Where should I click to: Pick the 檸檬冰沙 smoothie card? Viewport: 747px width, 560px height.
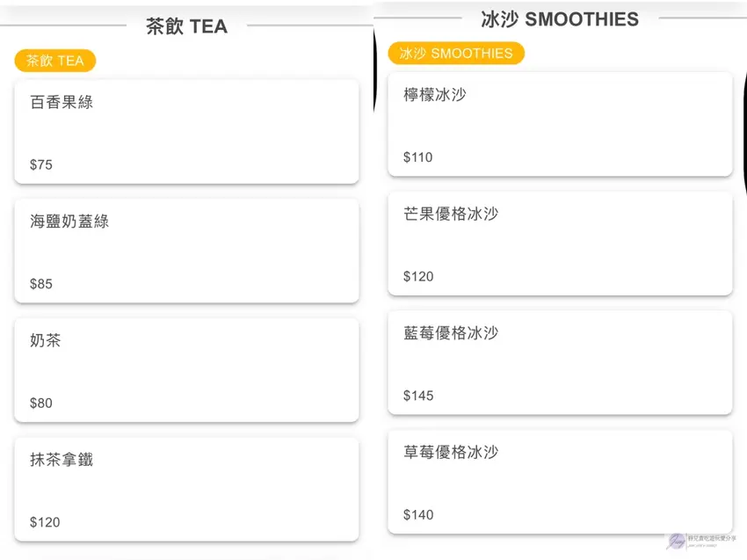(560, 124)
